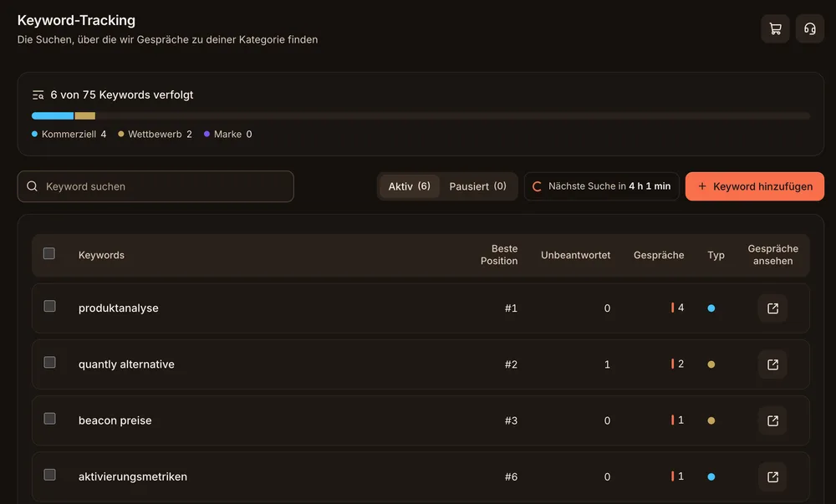Click the Kommerziell 4 legend entry
Image resolution: width=836 pixels, height=504 pixels.
click(x=69, y=135)
